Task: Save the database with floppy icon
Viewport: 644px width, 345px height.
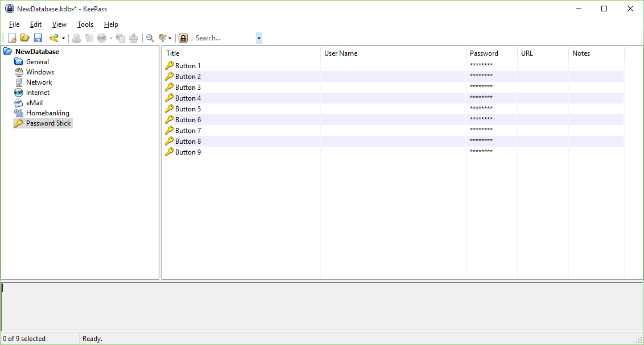Action: [x=38, y=38]
